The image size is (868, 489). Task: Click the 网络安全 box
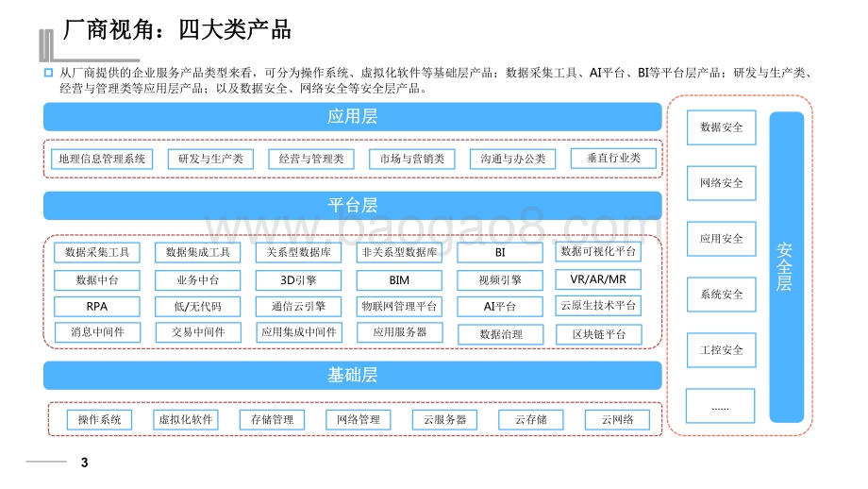722,183
